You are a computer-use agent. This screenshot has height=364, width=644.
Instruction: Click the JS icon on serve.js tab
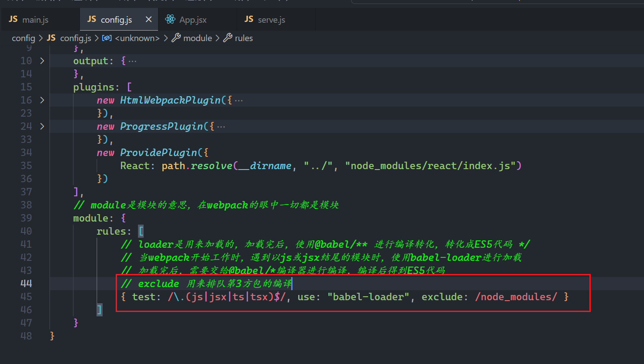point(249,19)
